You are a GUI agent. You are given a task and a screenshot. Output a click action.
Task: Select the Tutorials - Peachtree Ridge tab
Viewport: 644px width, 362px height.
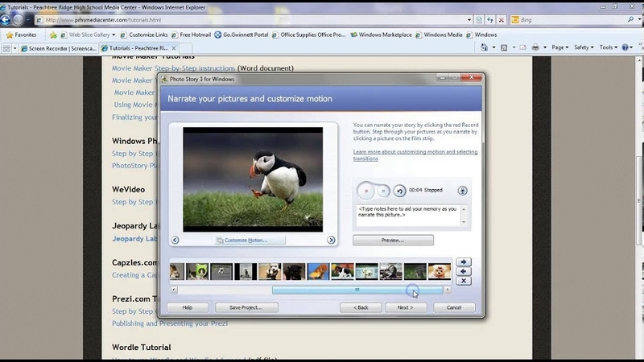138,48
